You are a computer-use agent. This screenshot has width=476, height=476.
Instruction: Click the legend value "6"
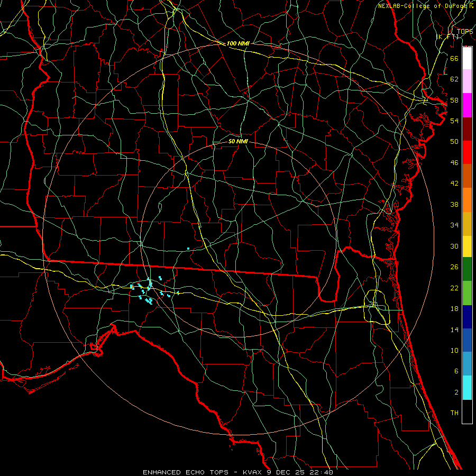(x=456, y=371)
